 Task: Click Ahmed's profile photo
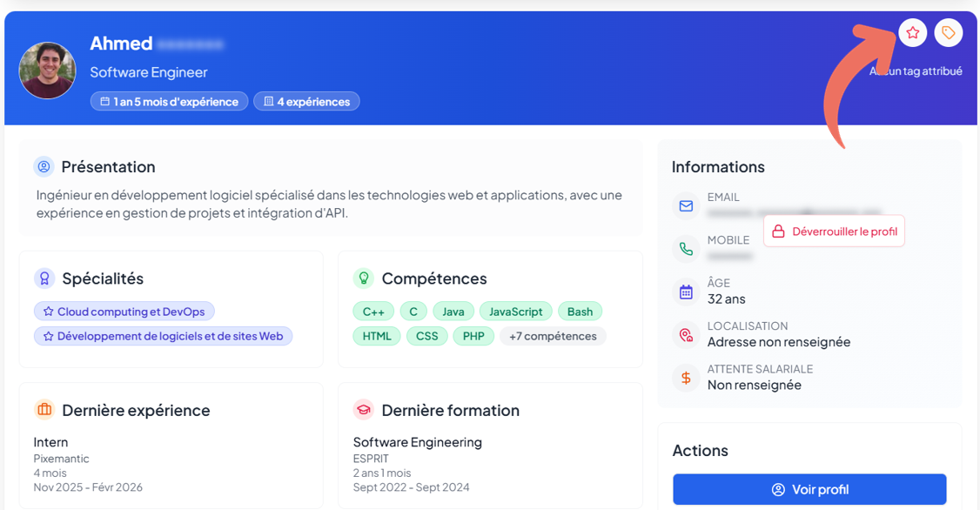point(48,70)
